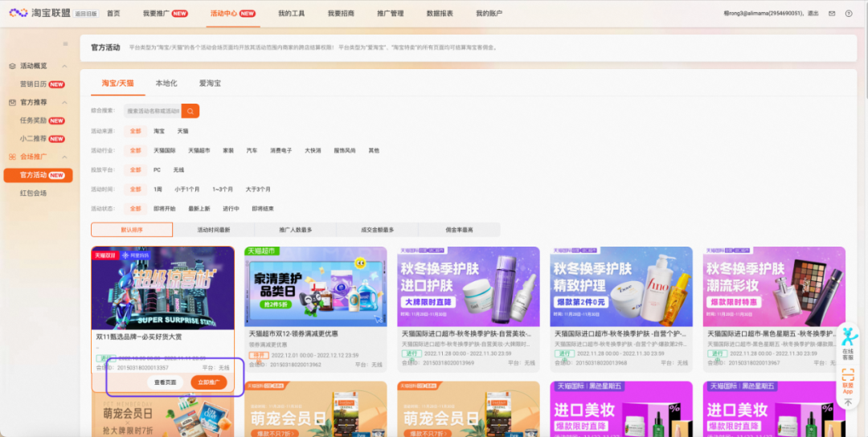Filter 活动行业 by 天猫超市

click(199, 150)
